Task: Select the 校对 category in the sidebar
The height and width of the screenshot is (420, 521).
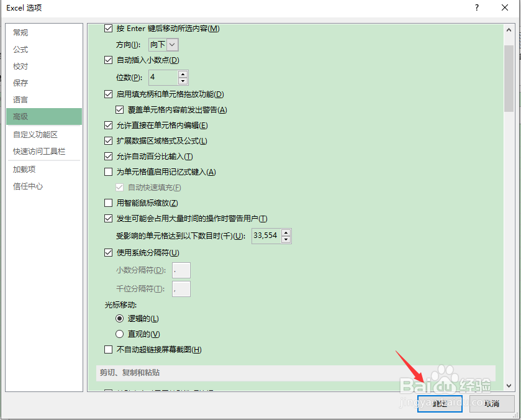Action: click(x=20, y=66)
